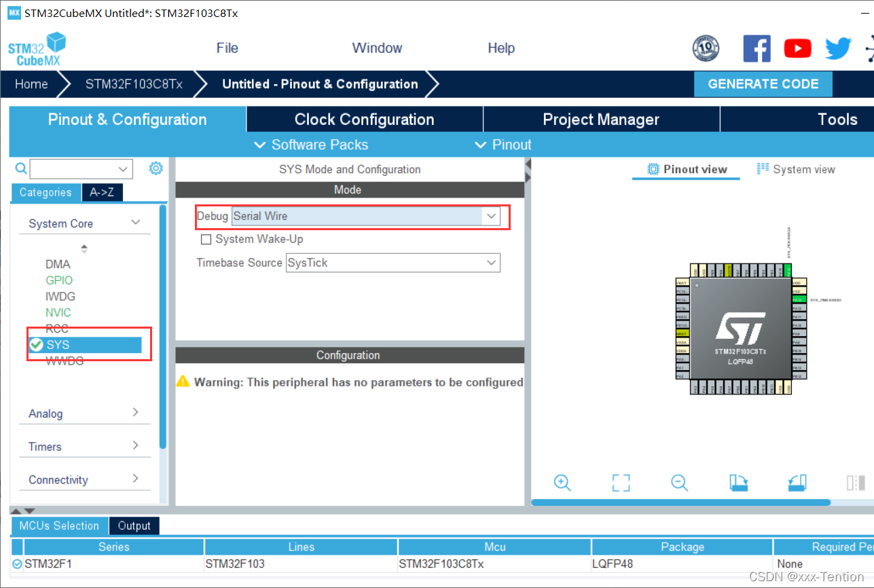Open the ST YouTube channel icon
This screenshot has width=874, height=588.
coord(797,48)
